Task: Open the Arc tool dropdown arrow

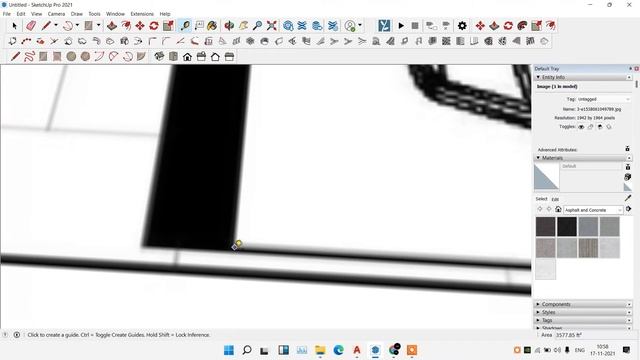Action: pos(77,25)
